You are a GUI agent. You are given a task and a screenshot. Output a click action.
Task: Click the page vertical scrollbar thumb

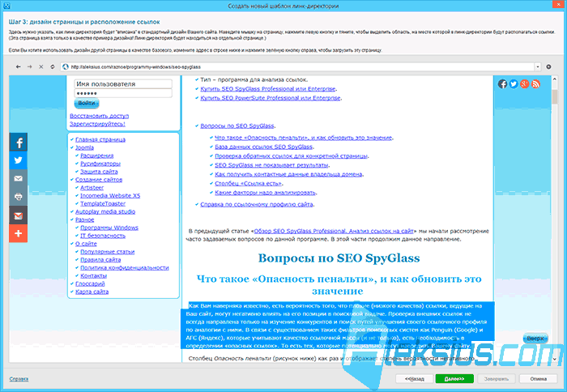point(555,96)
